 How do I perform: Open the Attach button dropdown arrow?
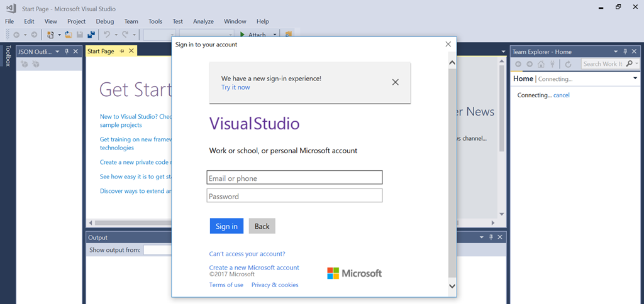275,35
